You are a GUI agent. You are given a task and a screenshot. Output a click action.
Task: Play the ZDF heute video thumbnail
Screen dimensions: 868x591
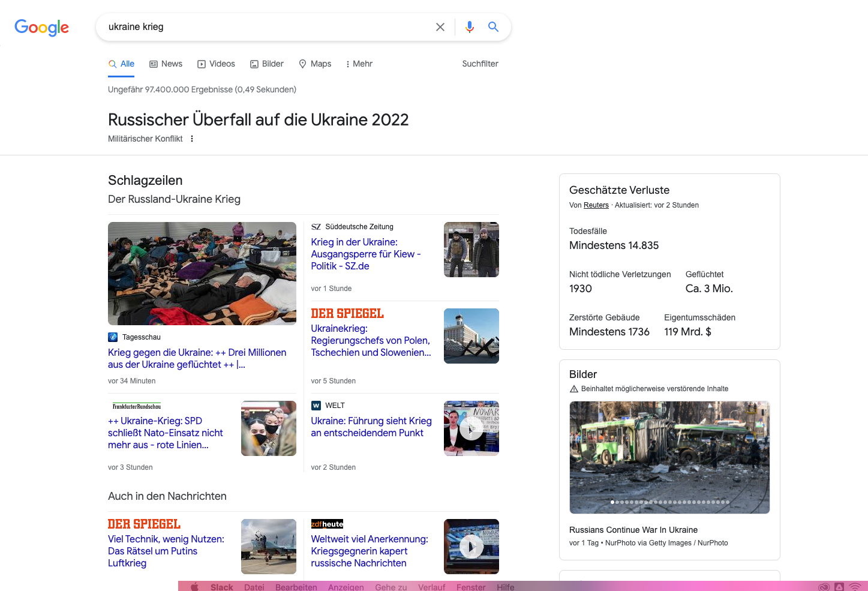471,547
